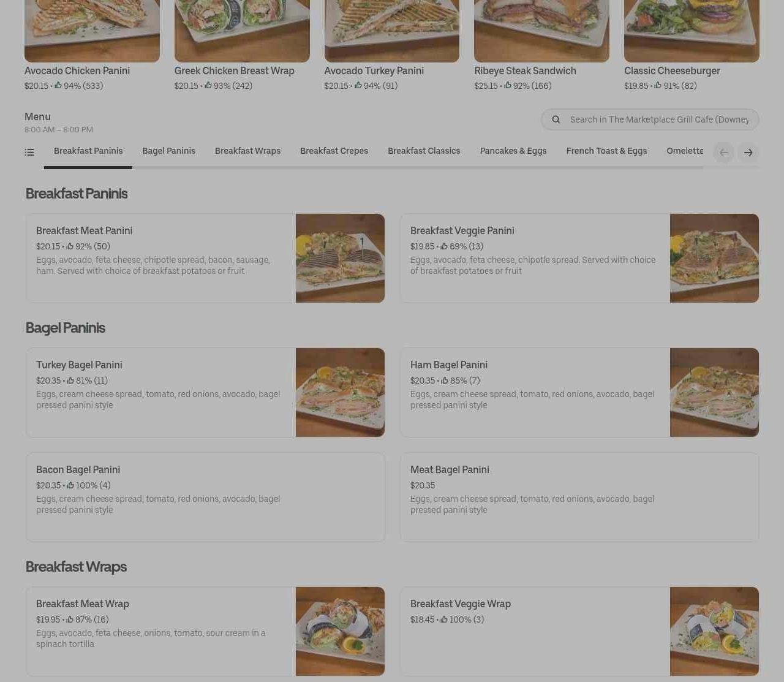This screenshot has height=682, width=784.
Task: Select the Breakfast Wraps tab
Action: (x=247, y=151)
